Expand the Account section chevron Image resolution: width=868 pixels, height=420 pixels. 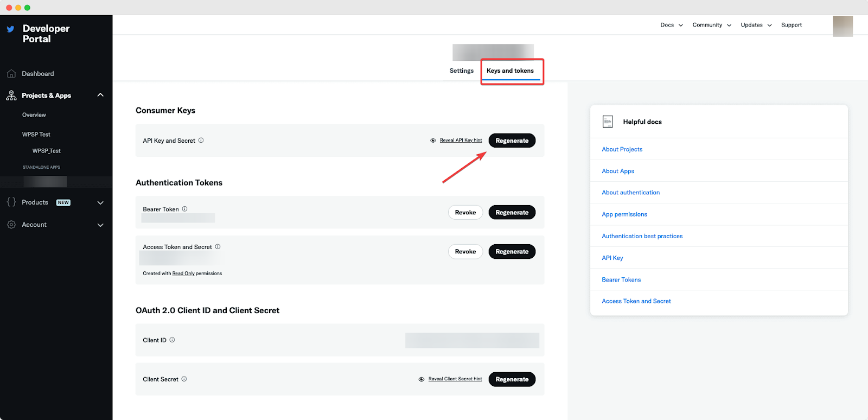(x=100, y=225)
